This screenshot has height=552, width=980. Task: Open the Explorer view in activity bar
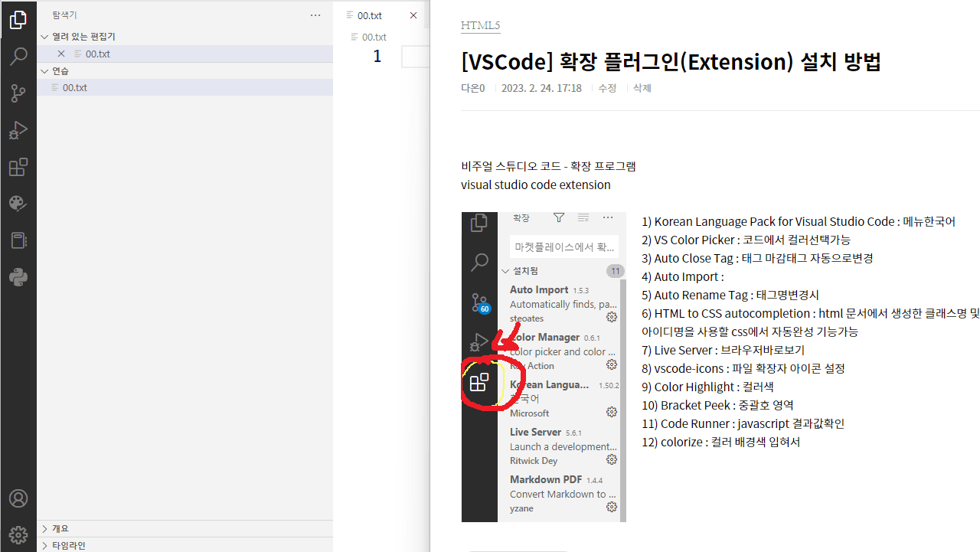click(18, 20)
